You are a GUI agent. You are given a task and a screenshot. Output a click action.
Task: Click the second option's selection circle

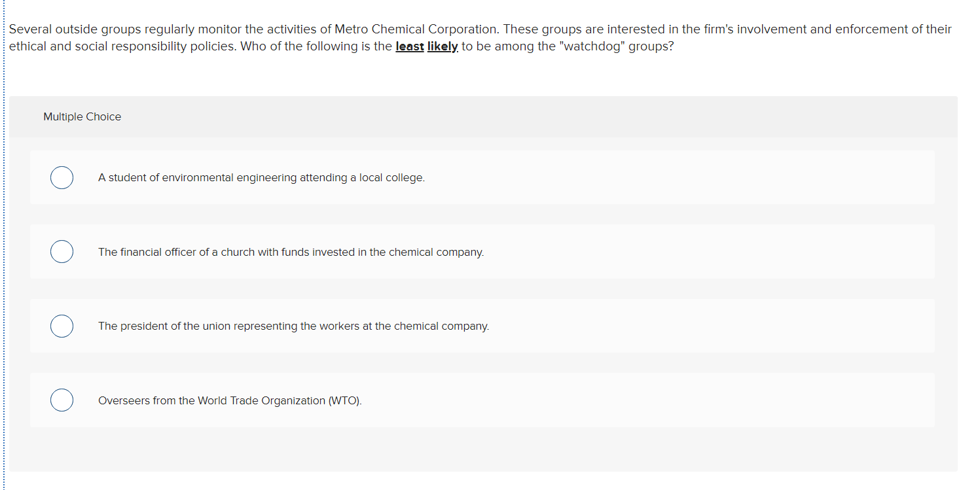point(62,251)
